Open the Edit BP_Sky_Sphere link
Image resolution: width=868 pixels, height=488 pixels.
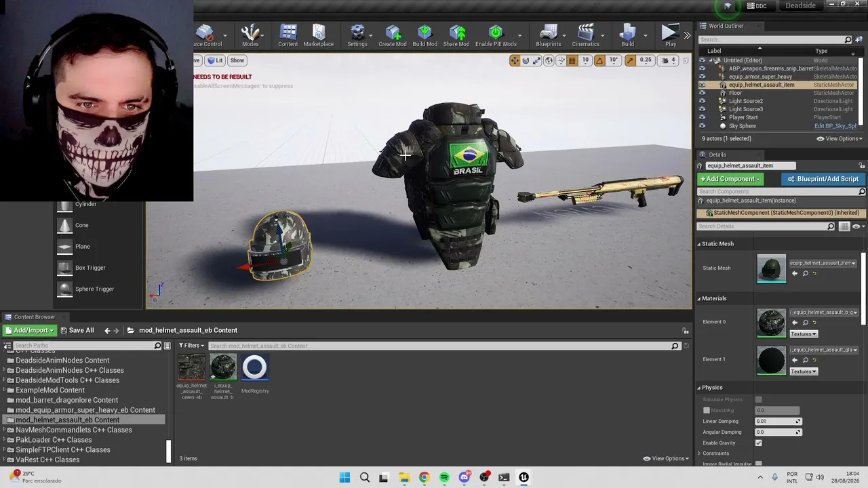coord(836,126)
